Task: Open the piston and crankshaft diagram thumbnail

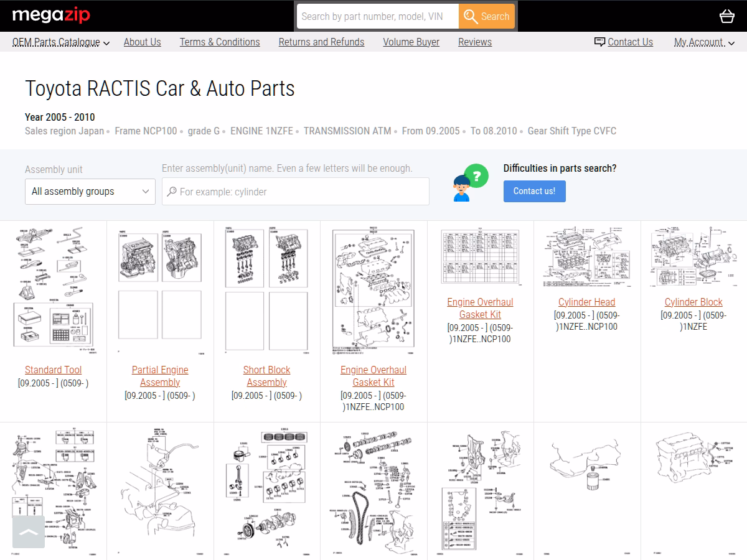Action: point(266,490)
